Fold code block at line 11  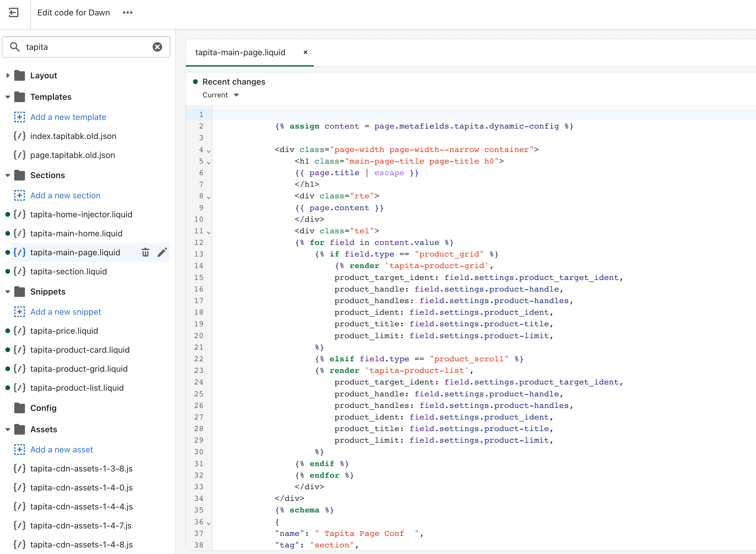(209, 232)
